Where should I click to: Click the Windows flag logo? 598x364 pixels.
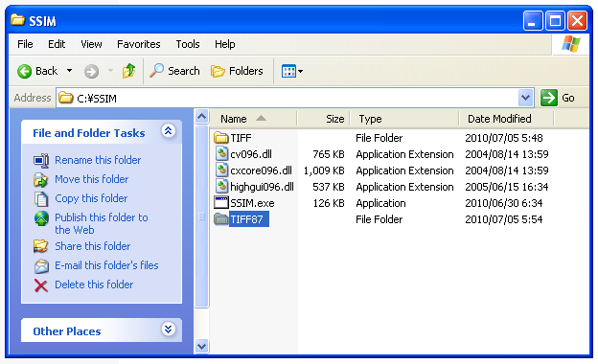click(x=571, y=44)
